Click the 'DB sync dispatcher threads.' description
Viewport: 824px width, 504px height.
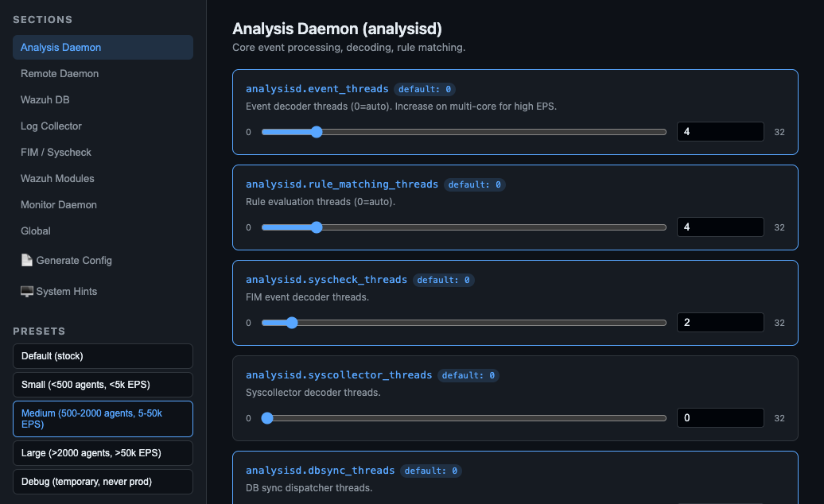309,488
